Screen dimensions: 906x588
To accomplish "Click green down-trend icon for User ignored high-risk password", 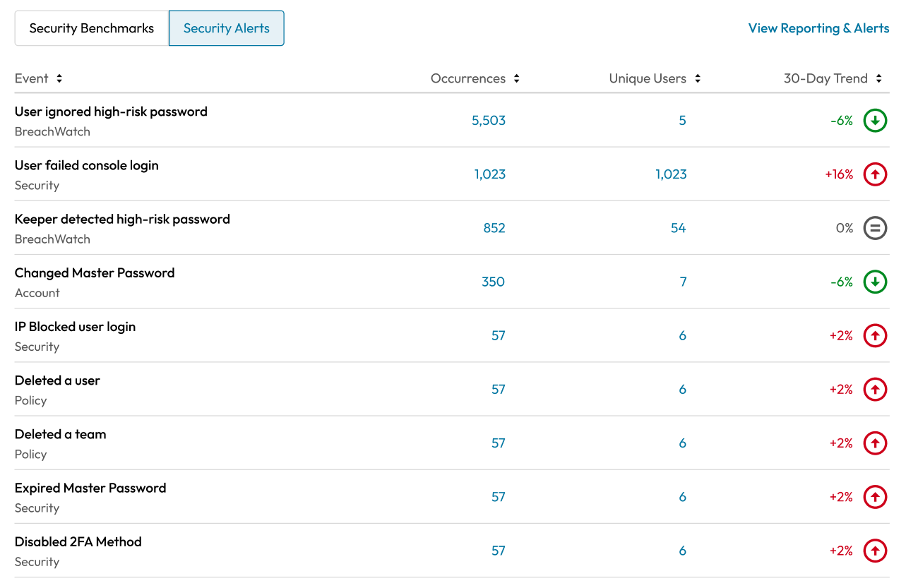I will [875, 121].
